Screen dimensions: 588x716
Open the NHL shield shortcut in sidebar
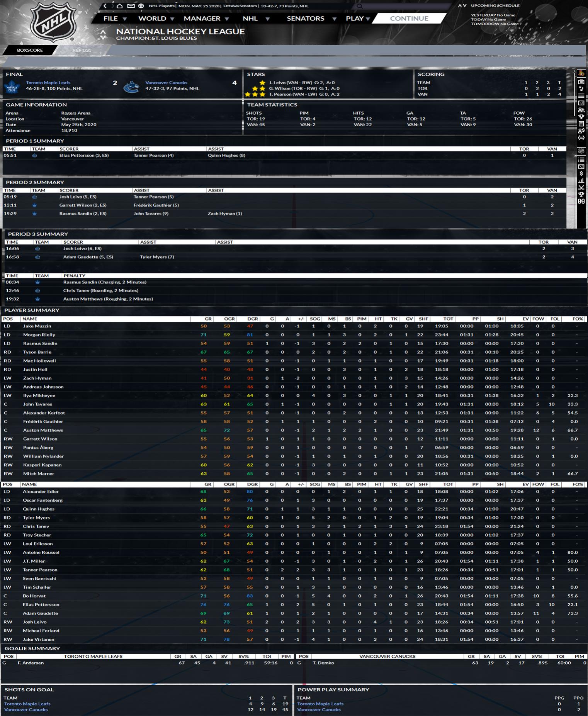[581, 151]
